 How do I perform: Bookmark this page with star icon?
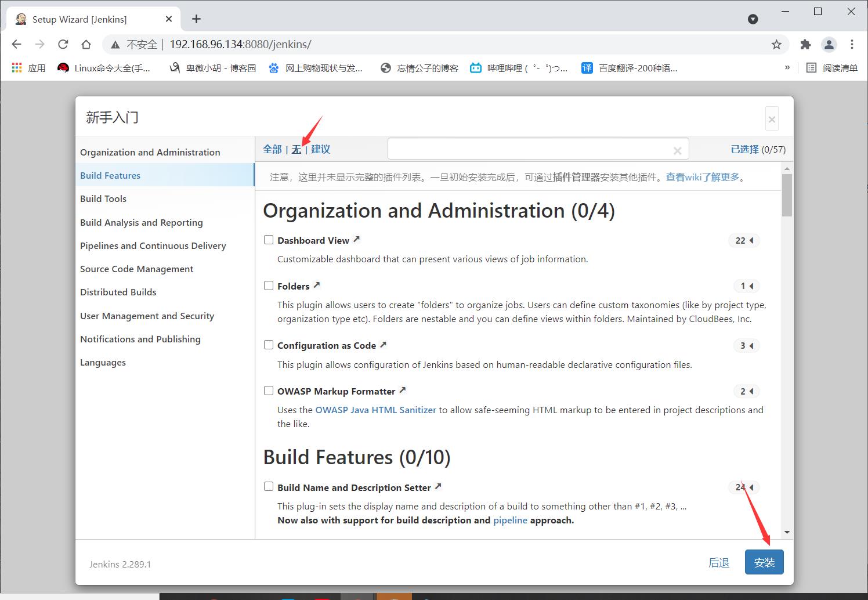coord(776,44)
